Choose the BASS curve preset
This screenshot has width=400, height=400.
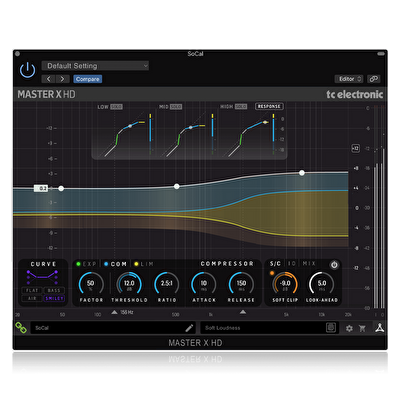coord(54,290)
